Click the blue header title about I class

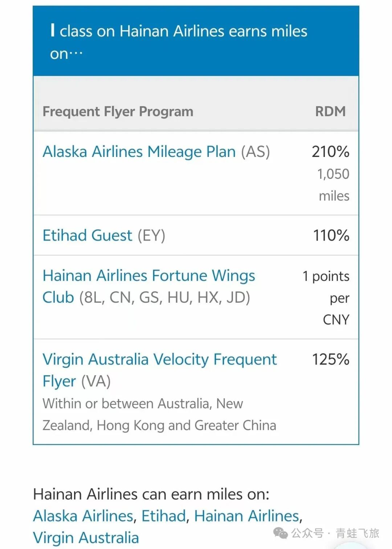click(x=179, y=42)
